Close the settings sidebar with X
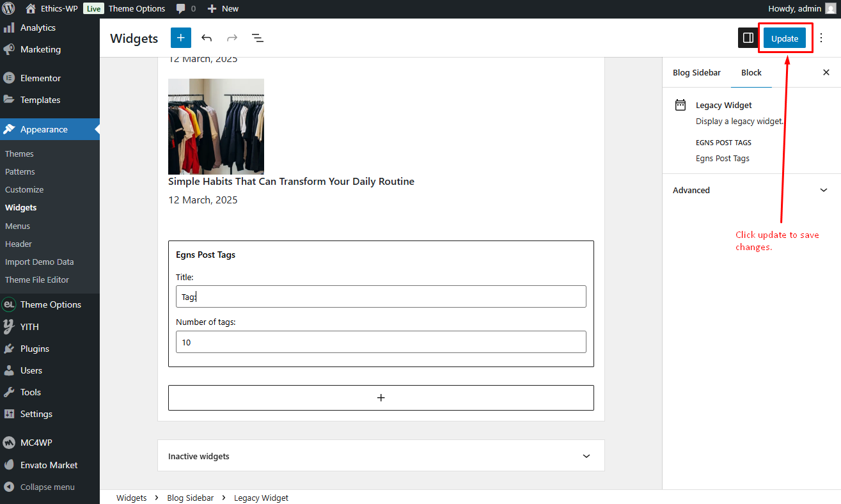The height and width of the screenshot is (504, 841). 826,72
